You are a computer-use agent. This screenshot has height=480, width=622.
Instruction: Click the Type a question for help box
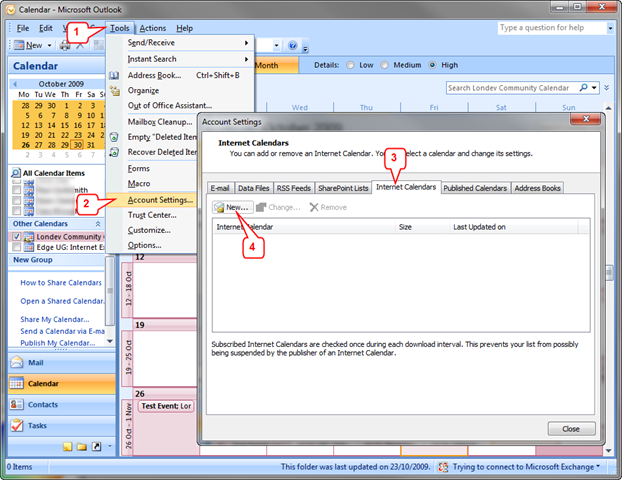552,28
